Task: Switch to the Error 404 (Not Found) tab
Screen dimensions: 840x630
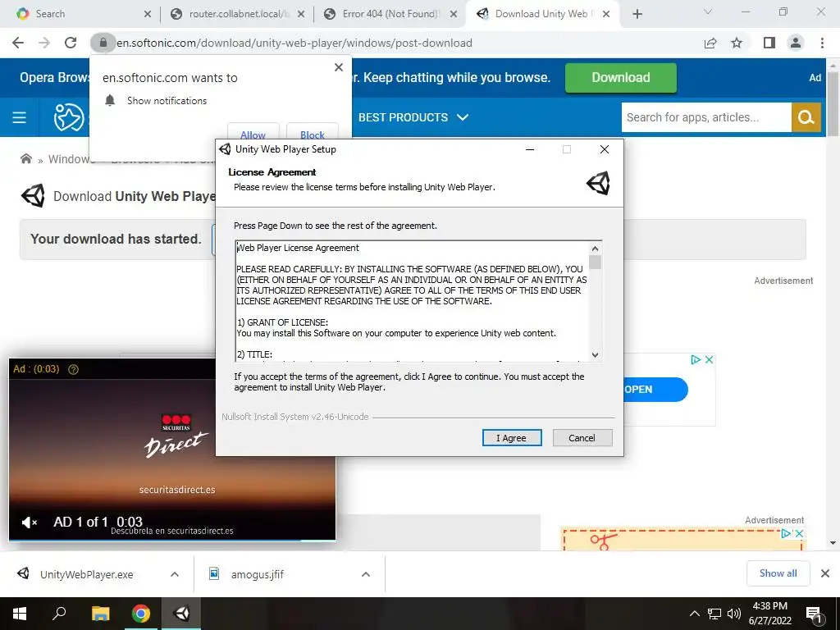Action: coord(391,14)
